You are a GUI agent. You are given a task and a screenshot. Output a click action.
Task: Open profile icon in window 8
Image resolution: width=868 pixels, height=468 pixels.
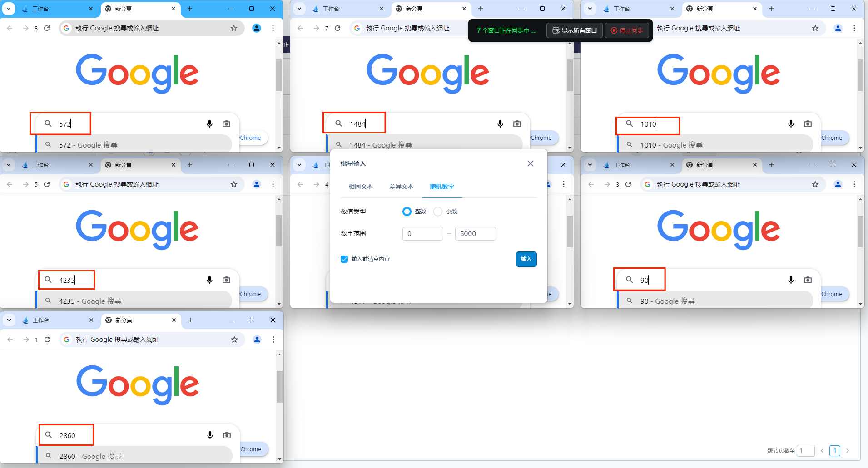click(x=257, y=28)
